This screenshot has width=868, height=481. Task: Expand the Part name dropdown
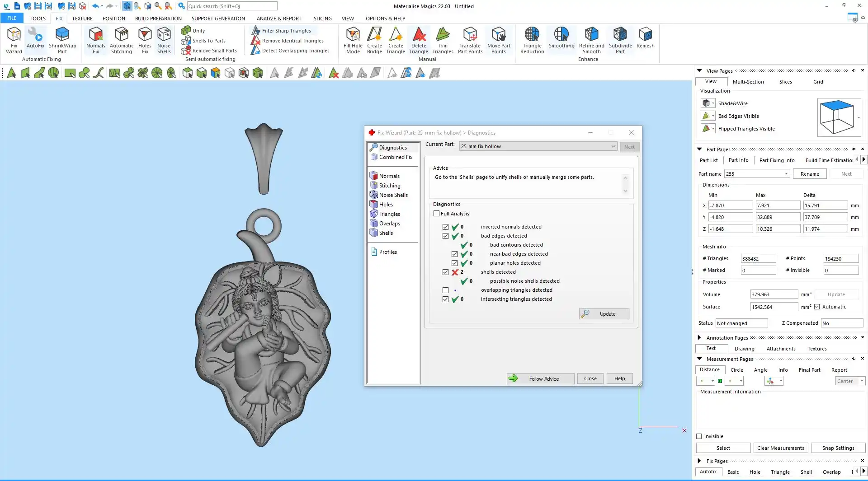(x=786, y=174)
